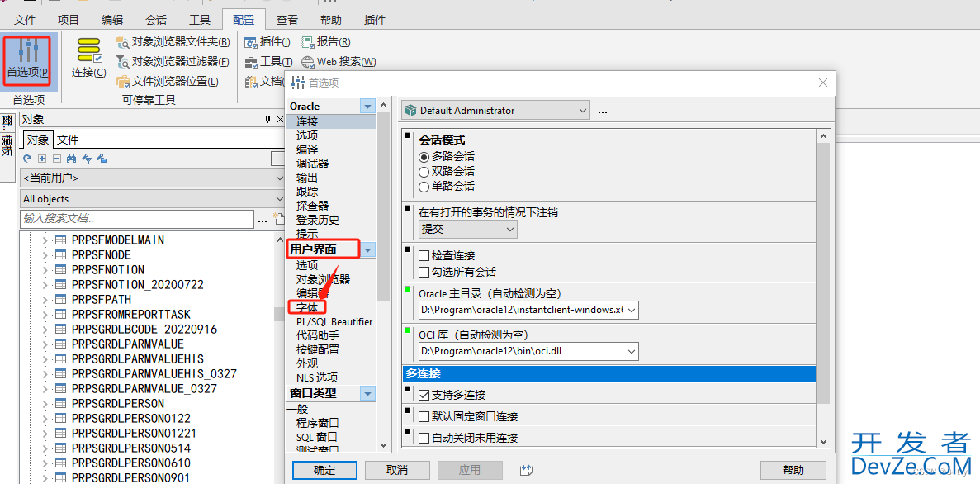The image size is (980, 484).
Task: Enable the 自动关闭未用连接 checkbox
Action: (424, 438)
